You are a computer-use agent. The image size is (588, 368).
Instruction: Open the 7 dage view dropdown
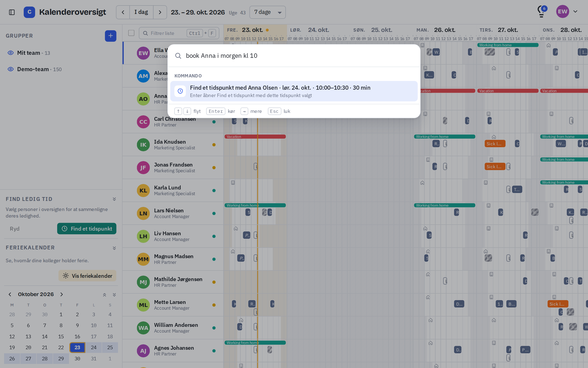click(x=268, y=12)
